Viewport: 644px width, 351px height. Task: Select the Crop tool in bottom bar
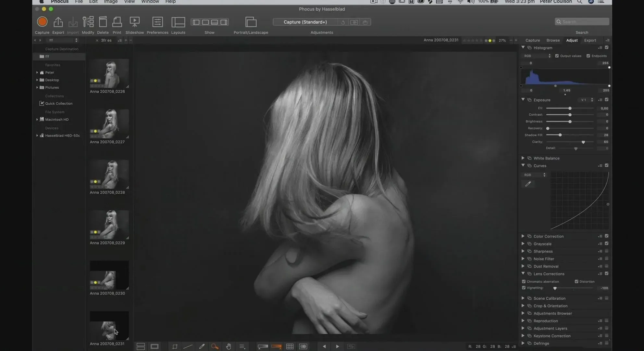coord(175,346)
